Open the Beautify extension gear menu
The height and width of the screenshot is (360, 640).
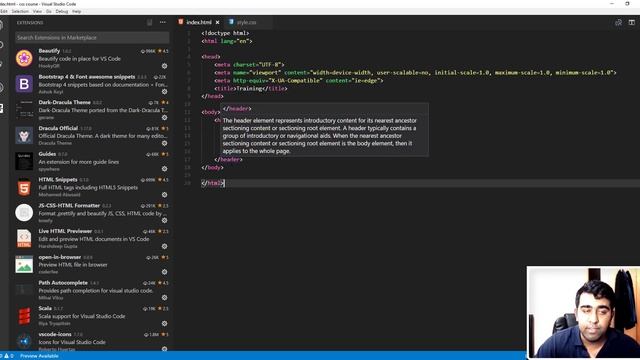[x=164, y=66]
